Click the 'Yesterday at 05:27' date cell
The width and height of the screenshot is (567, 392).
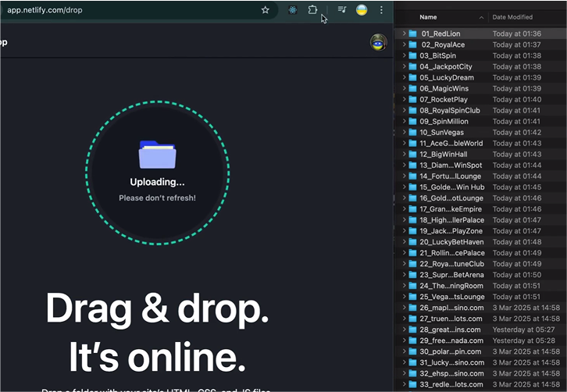(523, 330)
